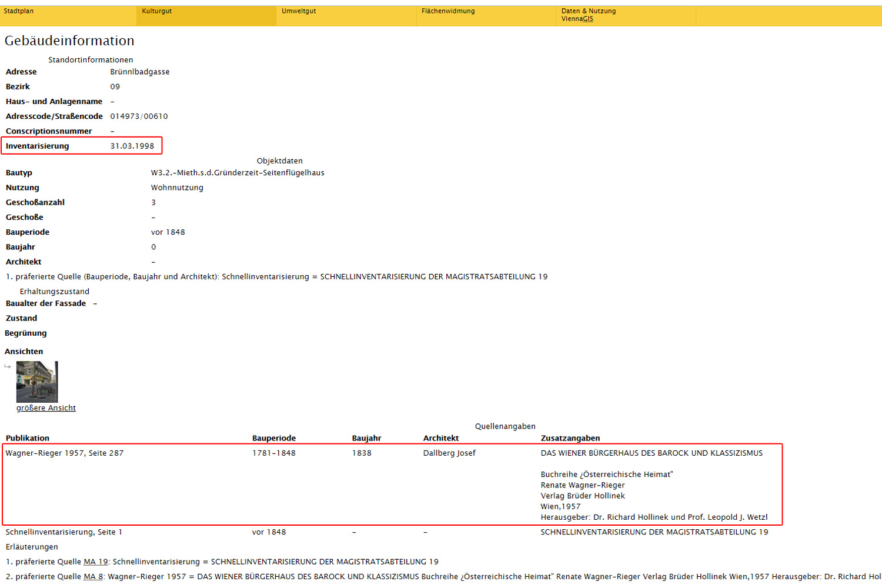Select the address value Brünnlbadgasse
This screenshot has width=882, height=588.
tap(140, 72)
